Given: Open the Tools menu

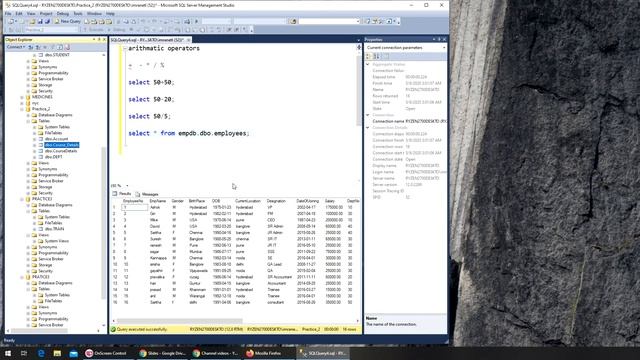Looking at the screenshot, I should (x=78, y=13).
